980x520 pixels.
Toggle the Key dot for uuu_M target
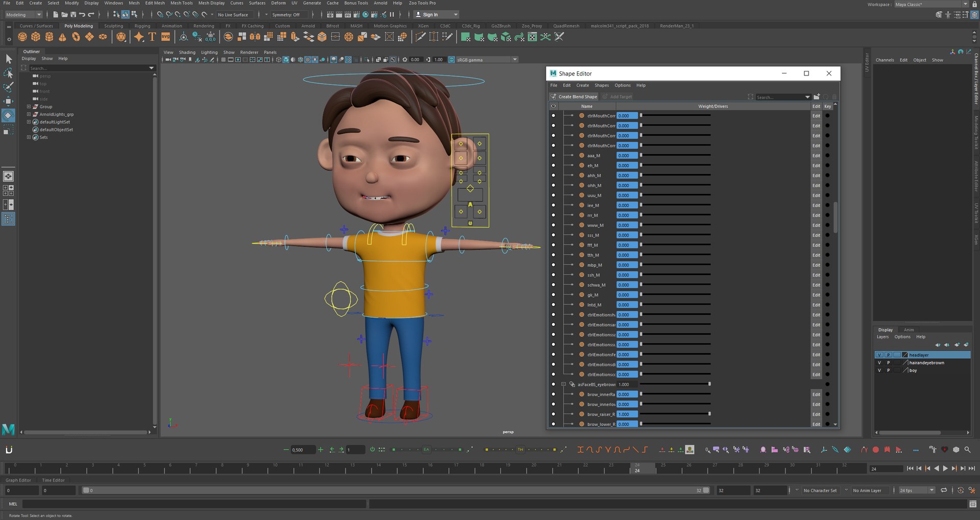(827, 195)
